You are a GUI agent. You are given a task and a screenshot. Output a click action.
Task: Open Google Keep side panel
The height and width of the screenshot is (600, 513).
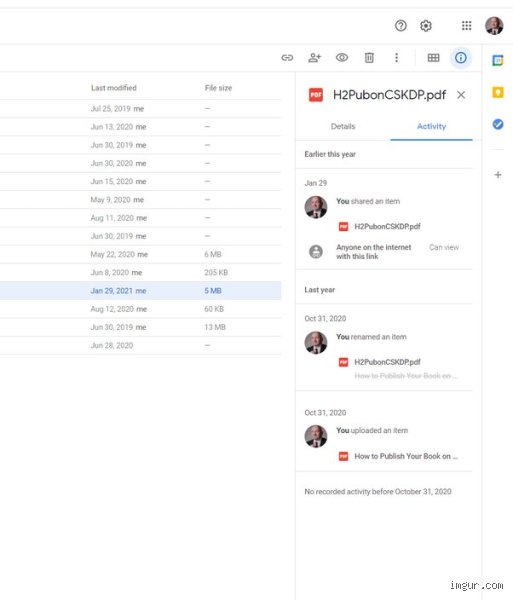[x=498, y=92]
